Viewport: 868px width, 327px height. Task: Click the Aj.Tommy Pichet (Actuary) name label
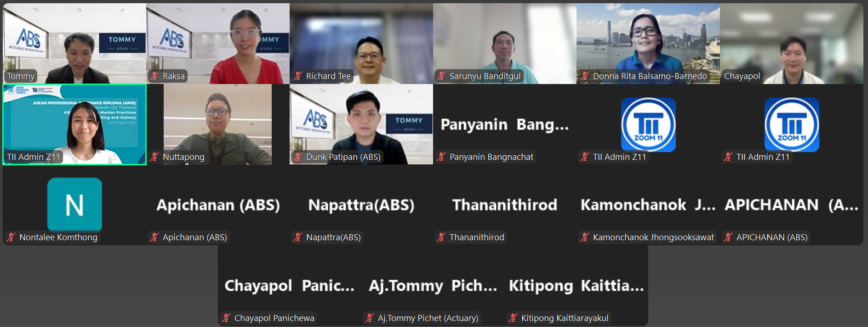[428, 318]
